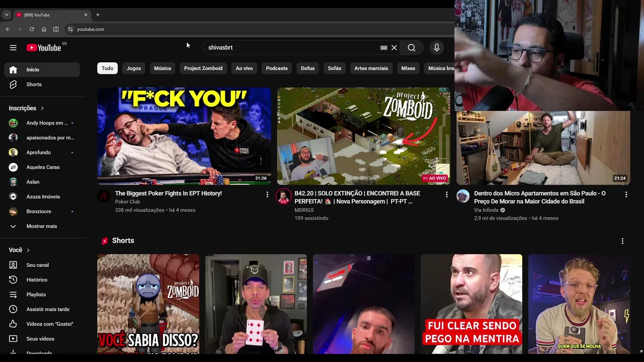Go back with the browser back arrow
The image size is (644, 362).
(8, 29)
